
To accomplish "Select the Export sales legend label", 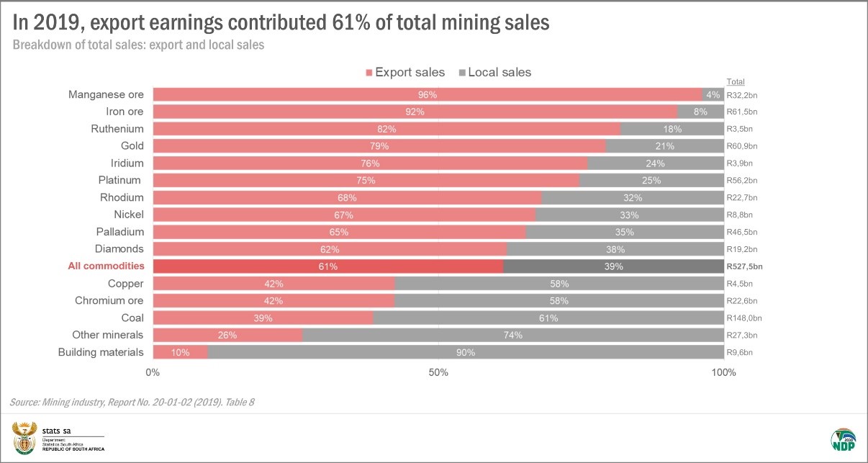I will pos(410,72).
